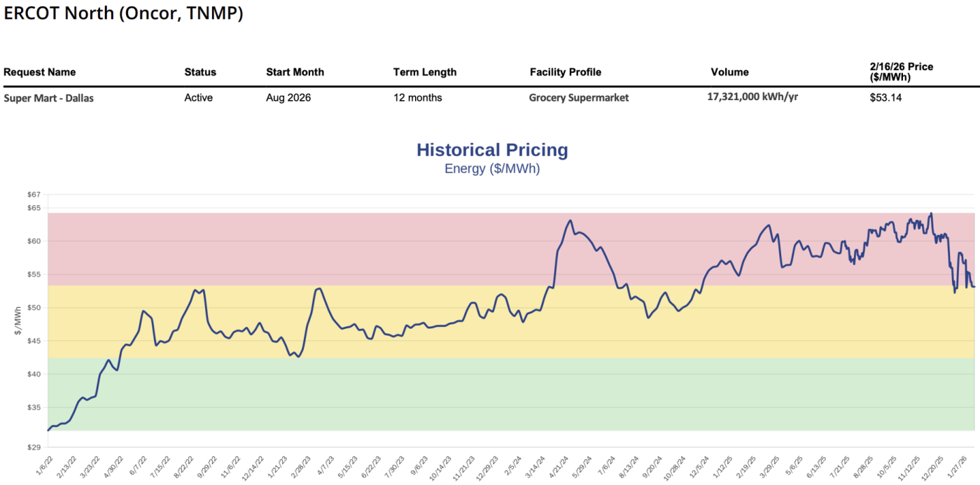
Task: Click the Request Name column header
Action: click(40, 72)
